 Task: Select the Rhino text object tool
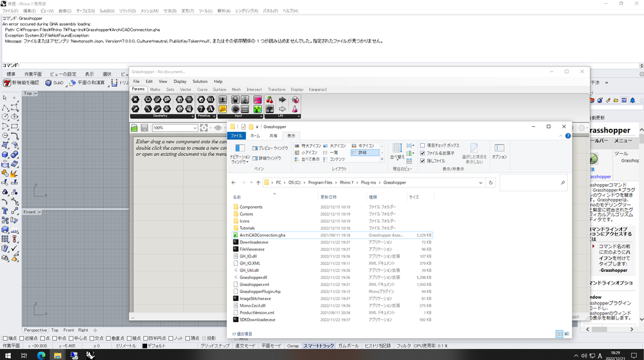(x=5, y=211)
